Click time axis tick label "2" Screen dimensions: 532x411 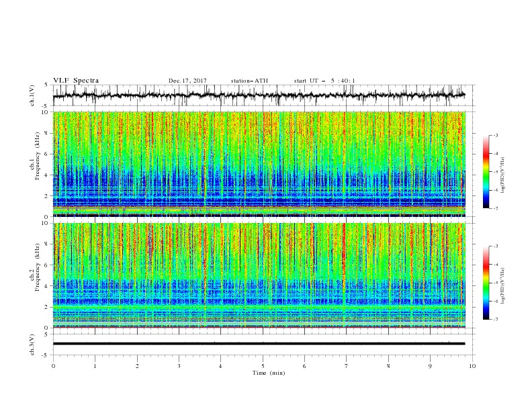coord(137,366)
